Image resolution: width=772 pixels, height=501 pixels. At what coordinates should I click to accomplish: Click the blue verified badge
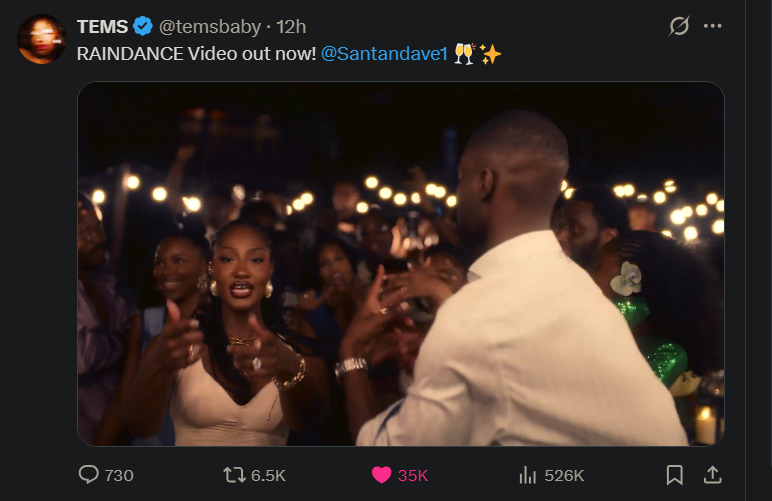pos(143,26)
